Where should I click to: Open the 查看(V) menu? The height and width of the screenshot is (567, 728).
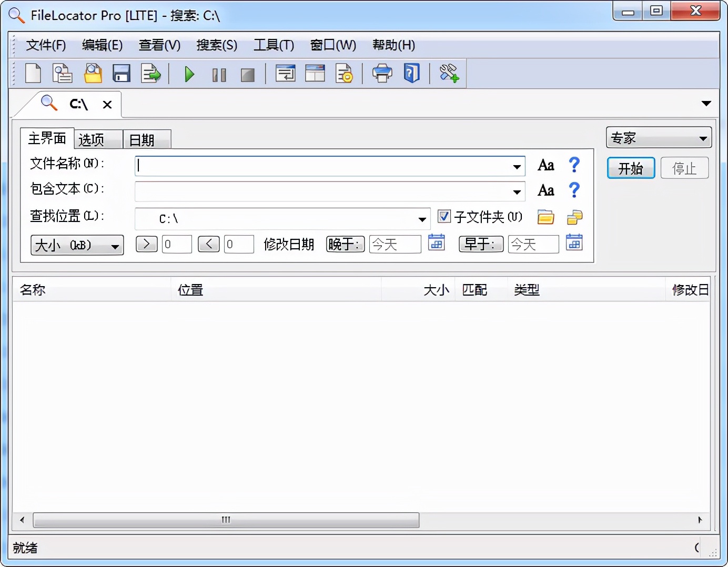159,45
